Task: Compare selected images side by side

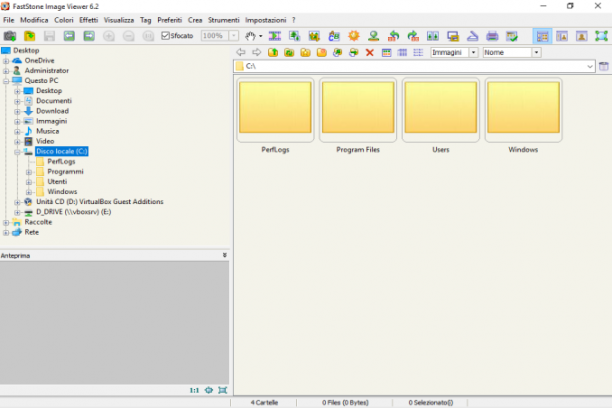Action: [433, 36]
